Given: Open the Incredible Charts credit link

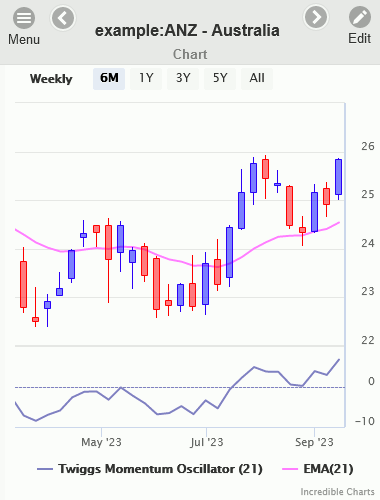Looking at the screenshot, I should click(x=337, y=492).
